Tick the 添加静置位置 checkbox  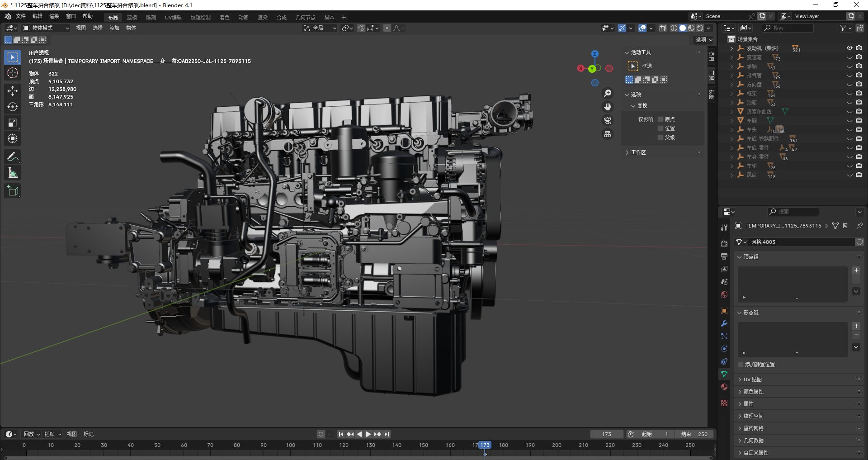coord(741,365)
